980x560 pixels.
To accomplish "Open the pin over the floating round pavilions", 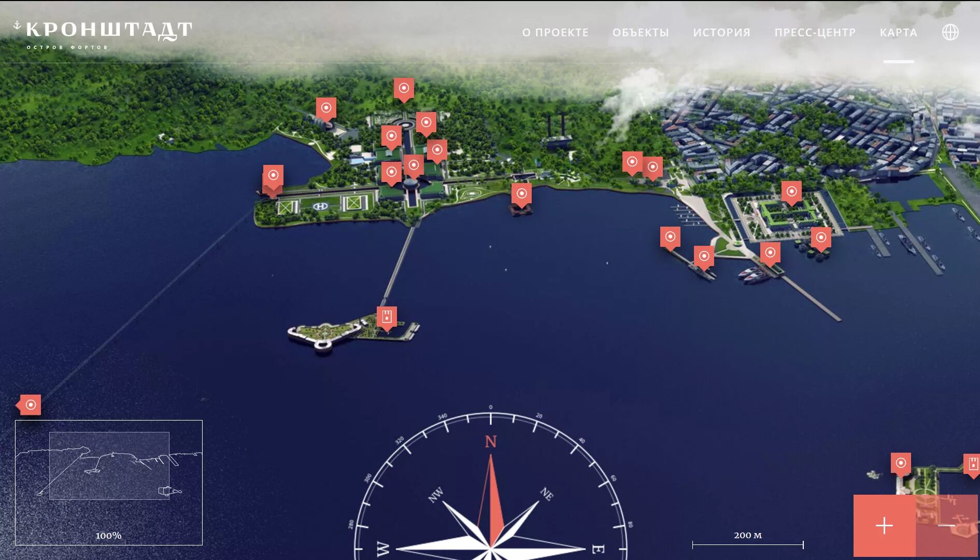I will (821, 239).
